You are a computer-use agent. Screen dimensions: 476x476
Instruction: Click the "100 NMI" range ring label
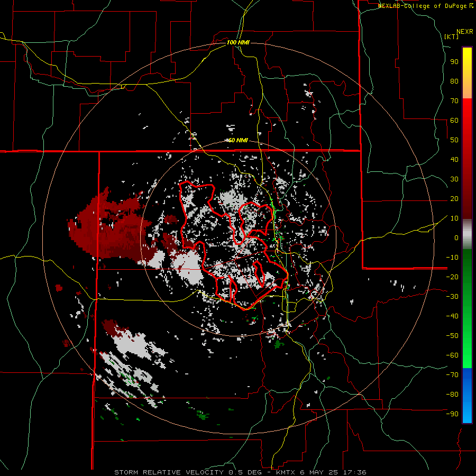click(238, 42)
